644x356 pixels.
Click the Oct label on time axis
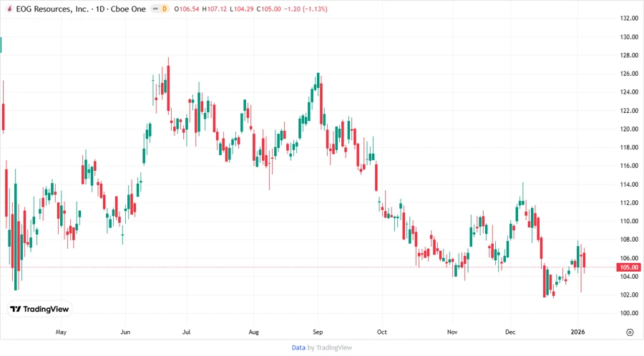point(382,332)
